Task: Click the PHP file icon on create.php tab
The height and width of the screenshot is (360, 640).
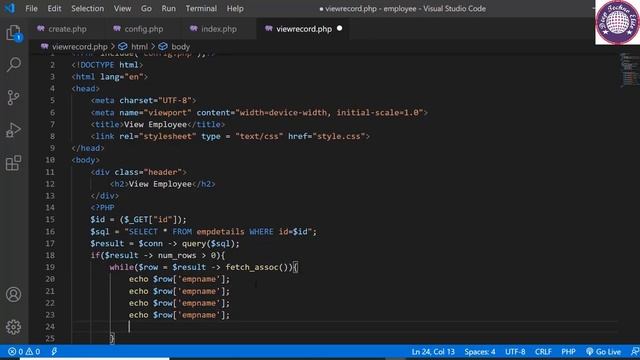Action: 41,29
